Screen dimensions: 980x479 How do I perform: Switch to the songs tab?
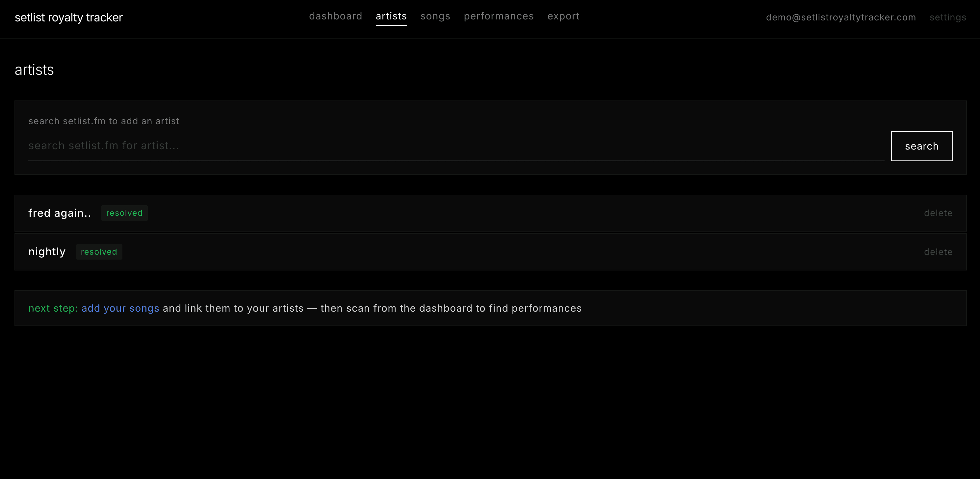click(x=435, y=17)
